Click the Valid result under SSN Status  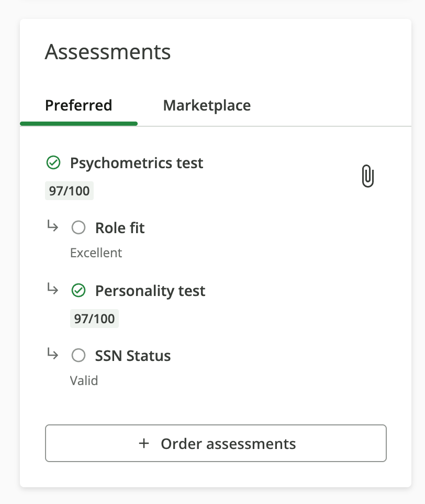[84, 380]
